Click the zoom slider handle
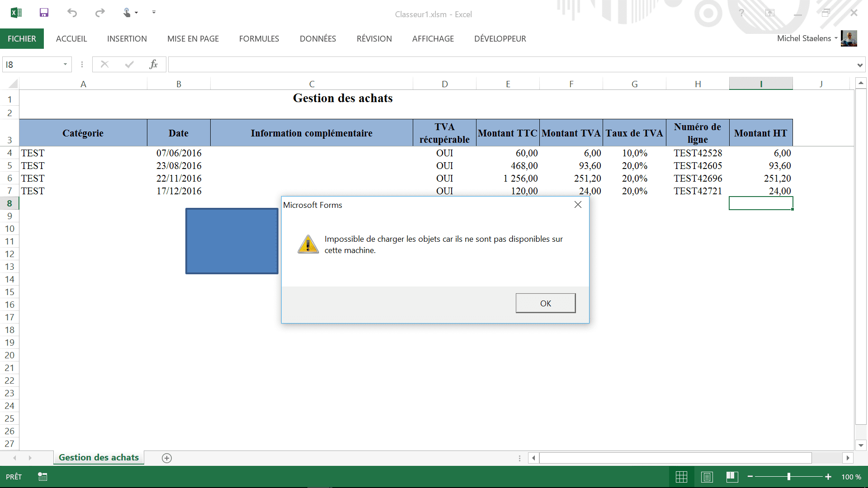868x488 pixels. pyautogui.click(x=788, y=477)
